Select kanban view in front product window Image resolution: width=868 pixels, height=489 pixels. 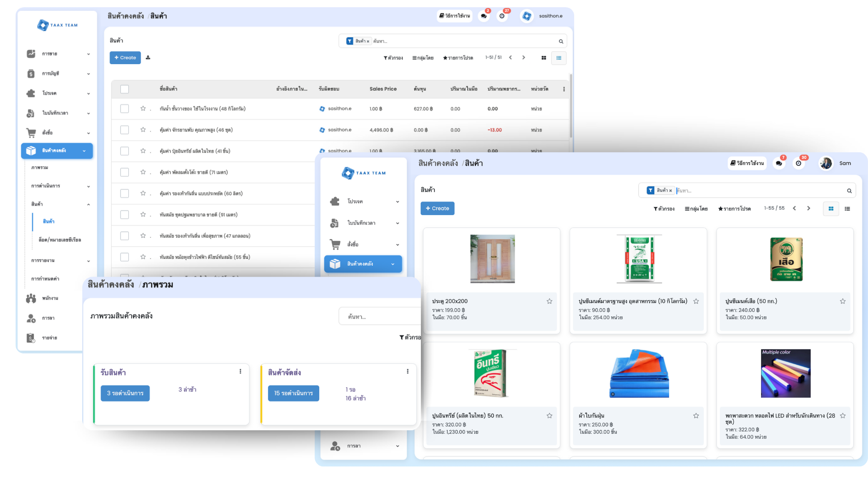[x=831, y=208]
